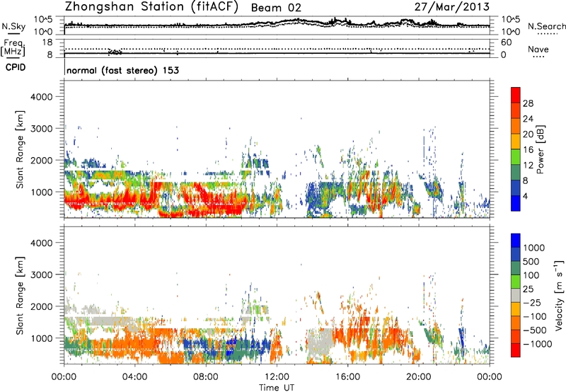Click the gray velocity patch near 14:00 UT
566x392 pixels.
click(320, 343)
